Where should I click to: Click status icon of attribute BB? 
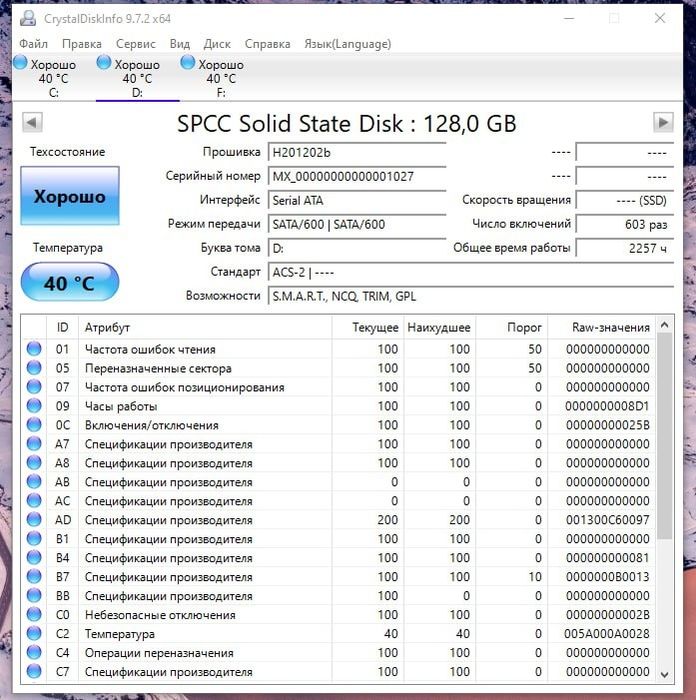(x=34, y=595)
